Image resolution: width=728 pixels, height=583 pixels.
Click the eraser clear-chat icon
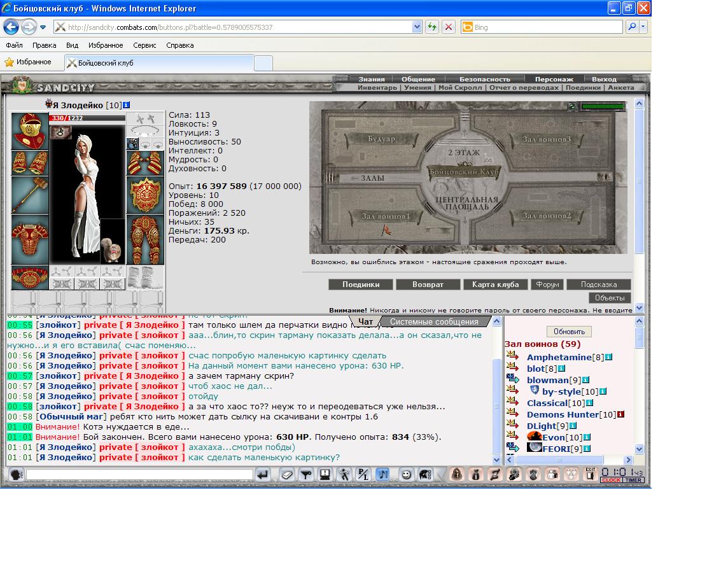[x=288, y=474]
